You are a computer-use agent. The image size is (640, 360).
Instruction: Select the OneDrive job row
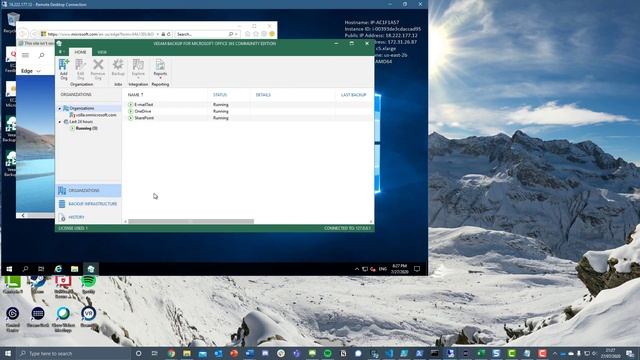click(x=249, y=111)
